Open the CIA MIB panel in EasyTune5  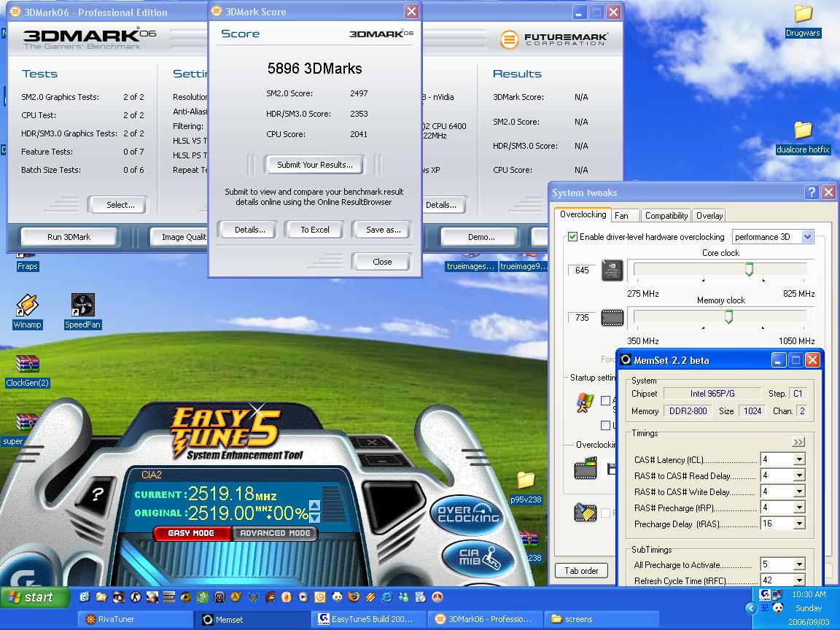tap(468, 558)
